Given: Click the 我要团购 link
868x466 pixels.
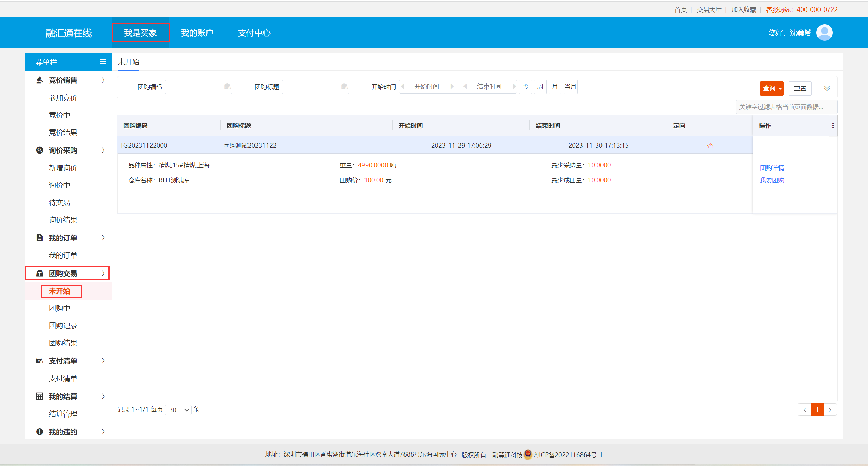Looking at the screenshot, I should pos(772,180).
